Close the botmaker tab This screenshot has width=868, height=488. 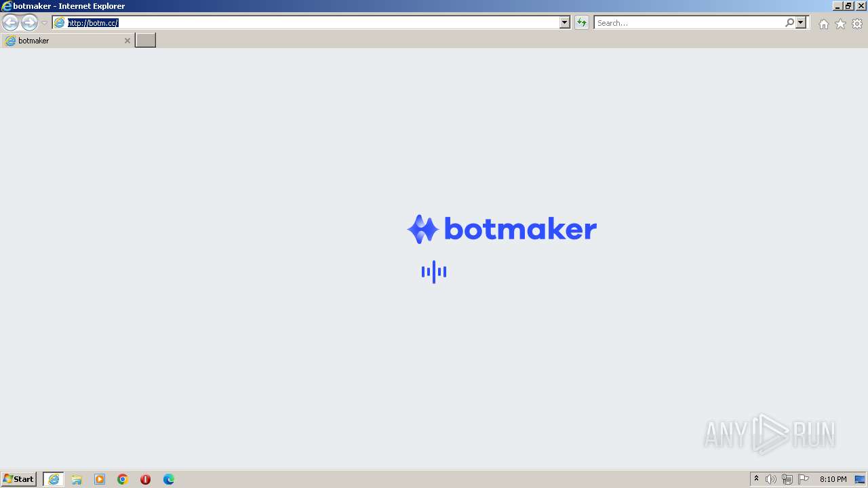[127, 41]
